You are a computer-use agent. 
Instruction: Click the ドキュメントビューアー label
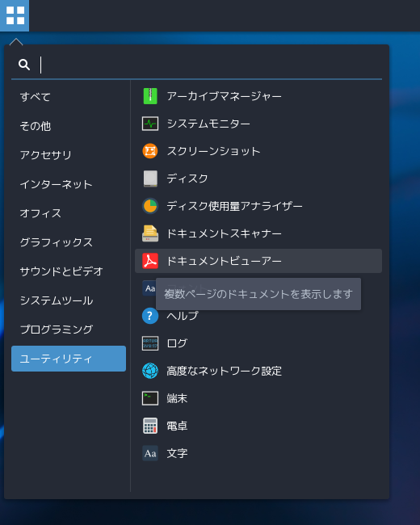[x=224, y=261]
